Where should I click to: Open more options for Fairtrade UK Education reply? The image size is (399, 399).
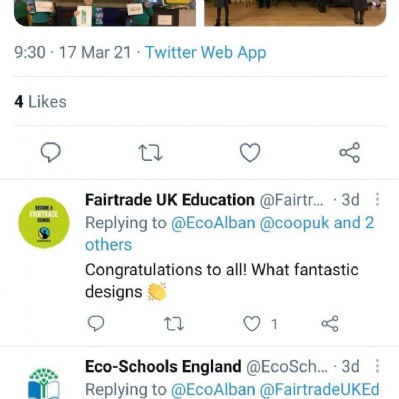(x=377, y=199)
